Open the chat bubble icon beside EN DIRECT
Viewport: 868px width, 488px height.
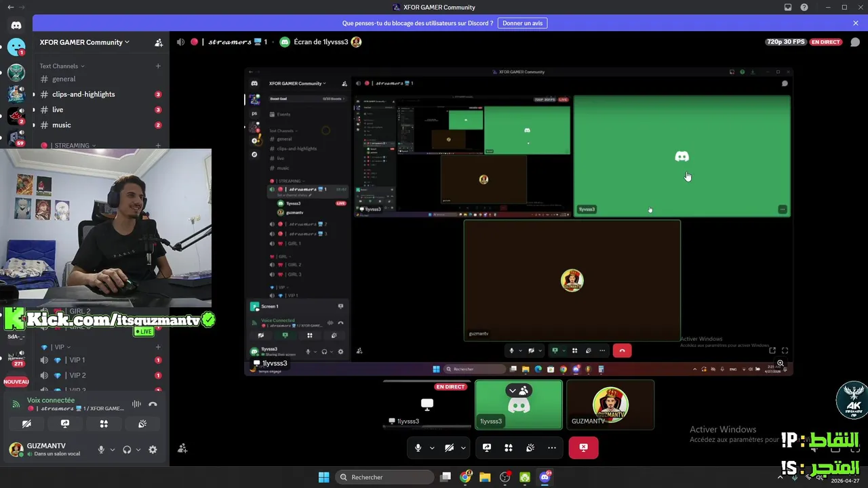pyautogui.click(x=855, y=42)
